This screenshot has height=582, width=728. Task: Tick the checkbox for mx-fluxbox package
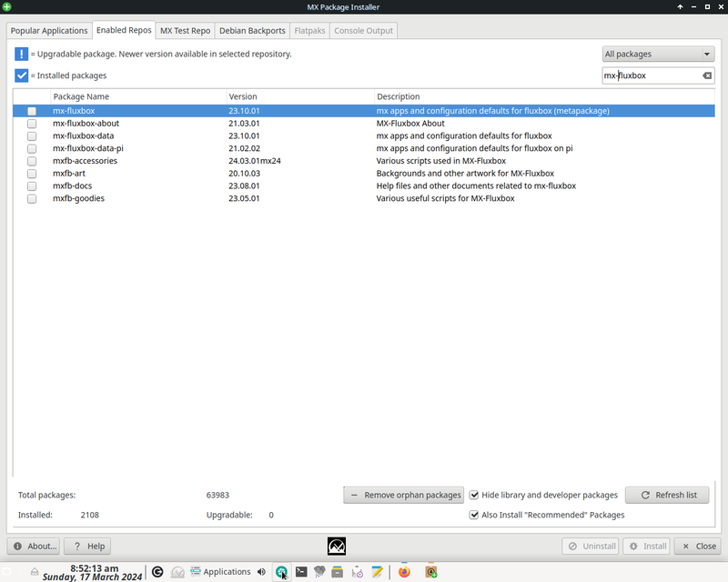(x=32, y=111)
